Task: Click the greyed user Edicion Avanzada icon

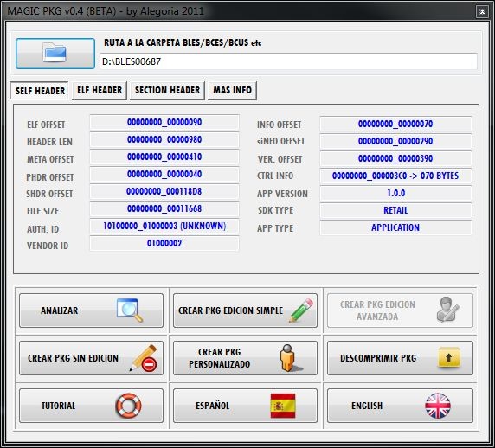Action: click(x=447, y=310)
